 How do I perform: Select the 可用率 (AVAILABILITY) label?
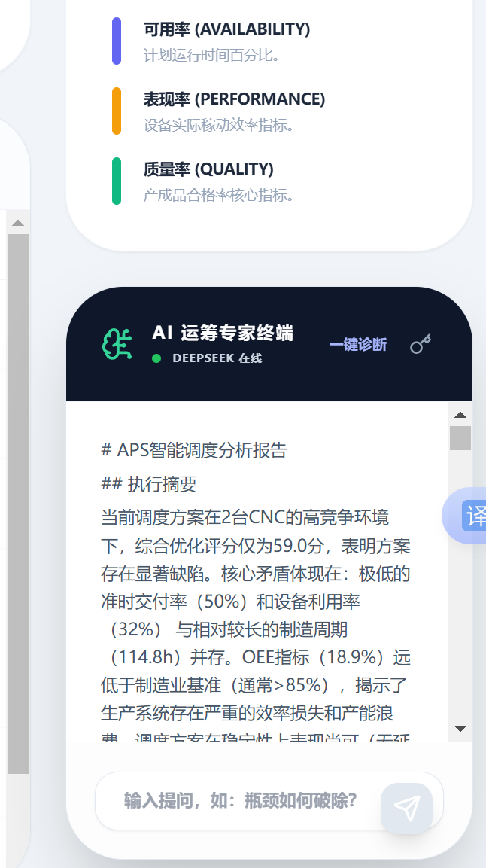point(226,29)
